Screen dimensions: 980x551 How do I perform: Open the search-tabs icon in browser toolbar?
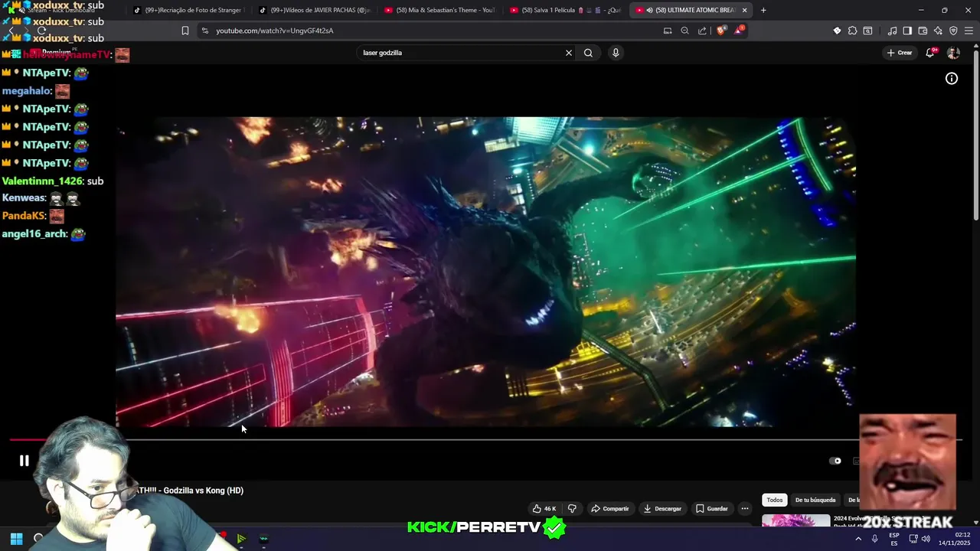pos(867,31)
